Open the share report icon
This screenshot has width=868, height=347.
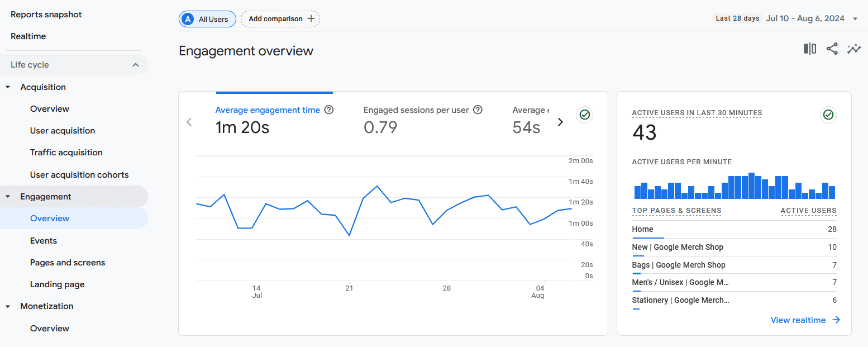click(x=832, y=49)
